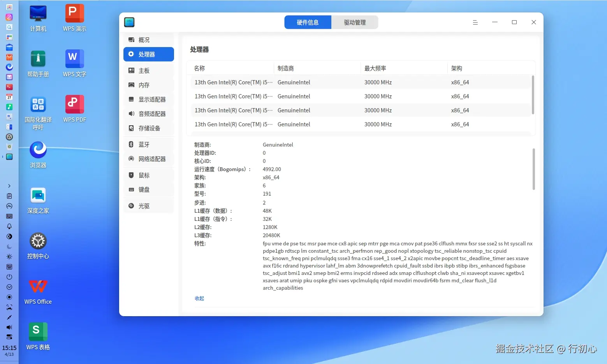
Task: Open the WPS PDF desktop shortcut
Action: click(x=74, y=110)
